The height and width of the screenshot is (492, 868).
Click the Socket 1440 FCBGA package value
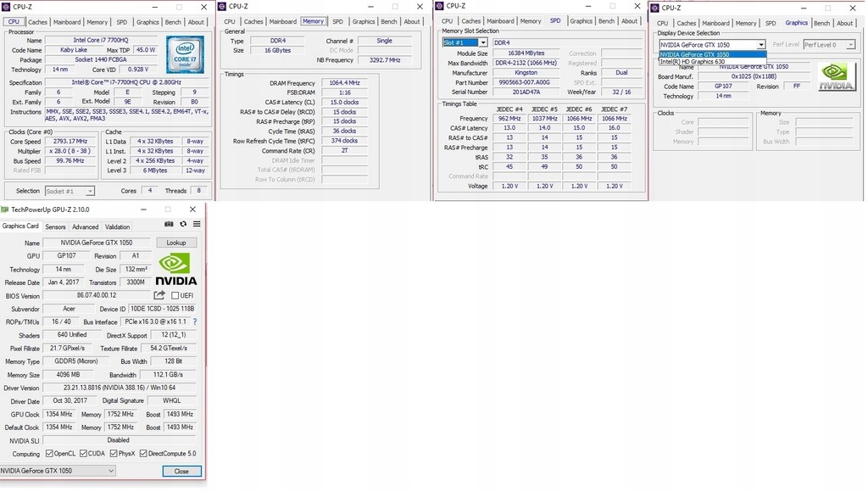[101, 59]
